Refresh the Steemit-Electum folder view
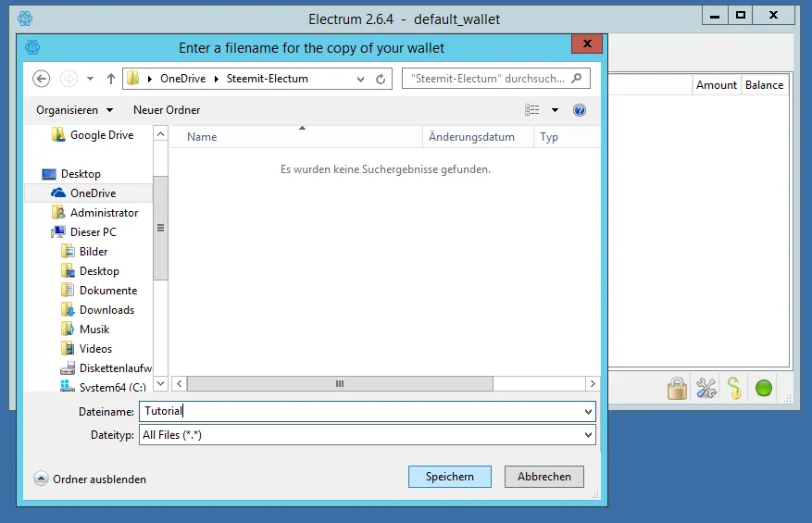The height and width of the screenshot is (523, 812). [381, 79]
